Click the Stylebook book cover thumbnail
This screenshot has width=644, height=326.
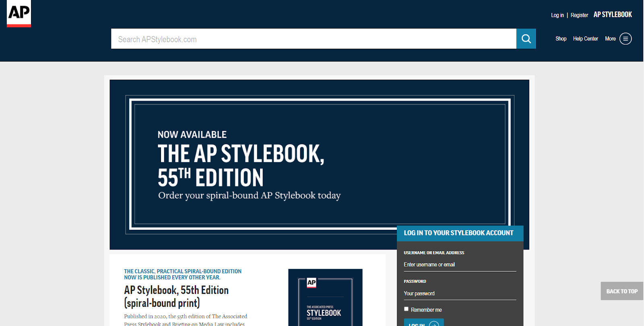pyautogui.click(x=325, y=297)
